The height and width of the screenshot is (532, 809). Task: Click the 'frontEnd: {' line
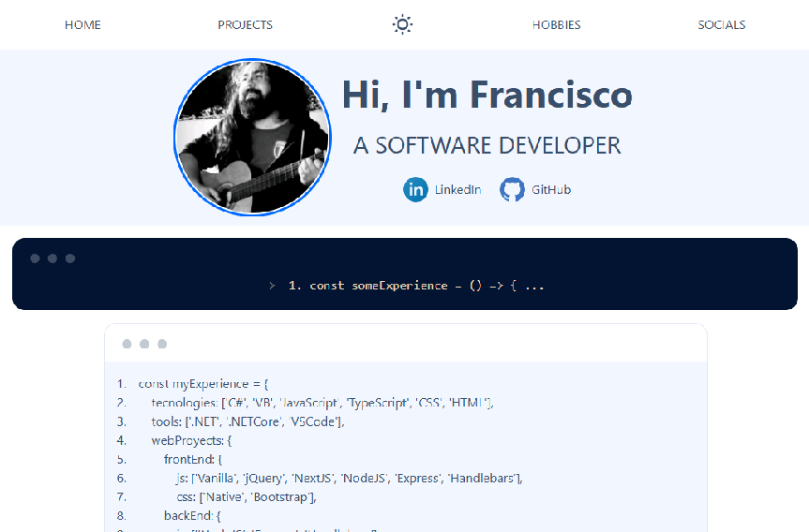(x=193, y=459)
